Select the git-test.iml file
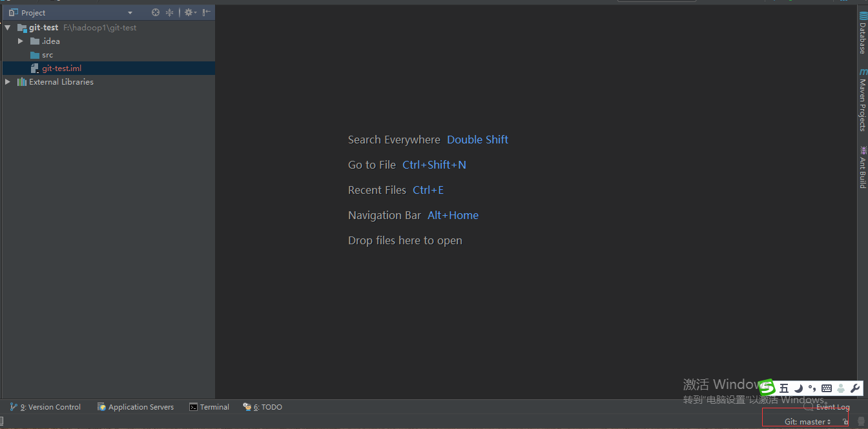Screen dimensions: 868x429 click(108, 68)
